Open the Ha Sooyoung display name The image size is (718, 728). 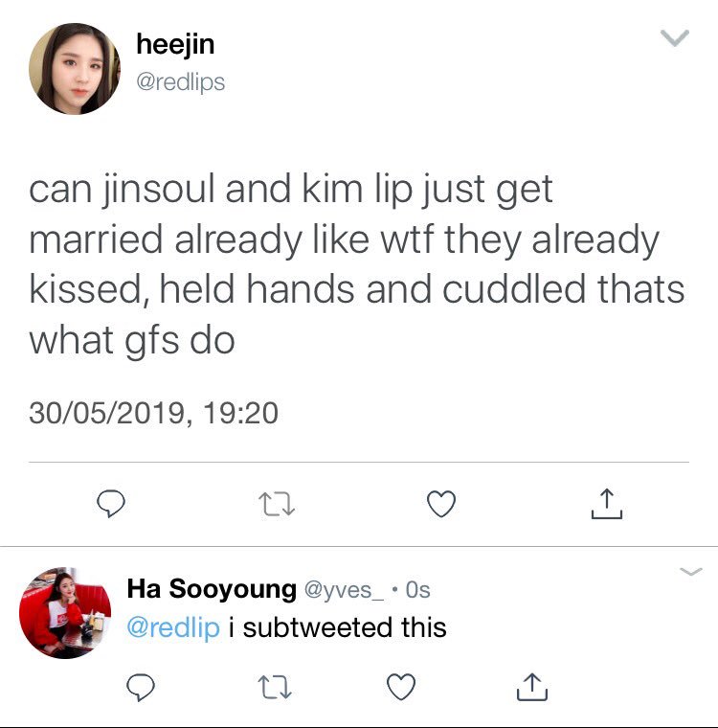212,589
